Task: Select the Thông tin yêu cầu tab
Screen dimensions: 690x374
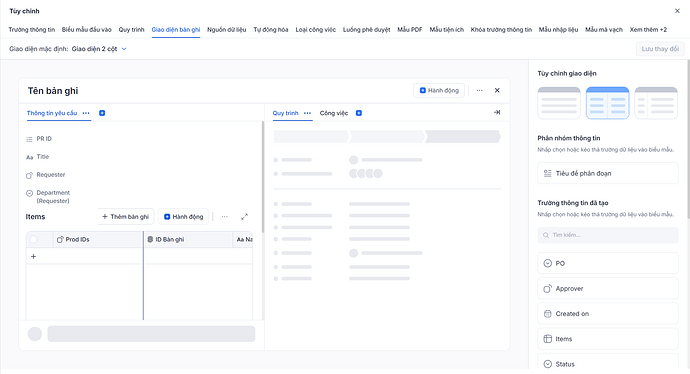Action: click(x=52, y=113)
